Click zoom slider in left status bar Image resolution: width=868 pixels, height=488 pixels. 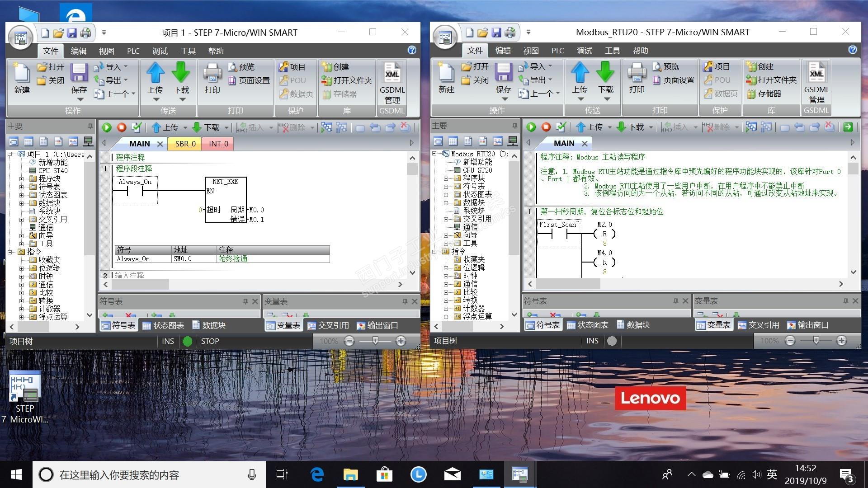click(375, 341)
